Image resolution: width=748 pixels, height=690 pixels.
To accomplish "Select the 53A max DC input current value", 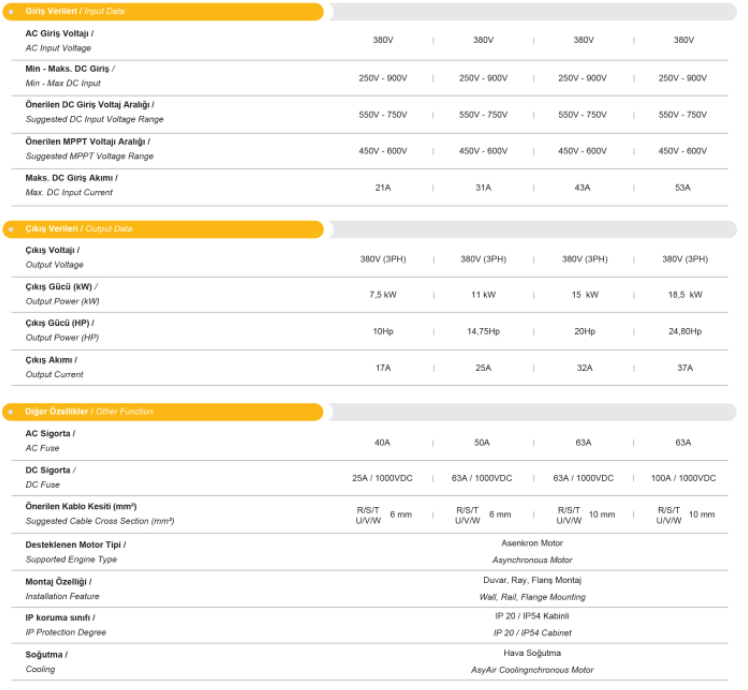I will [x=683, y=187].
